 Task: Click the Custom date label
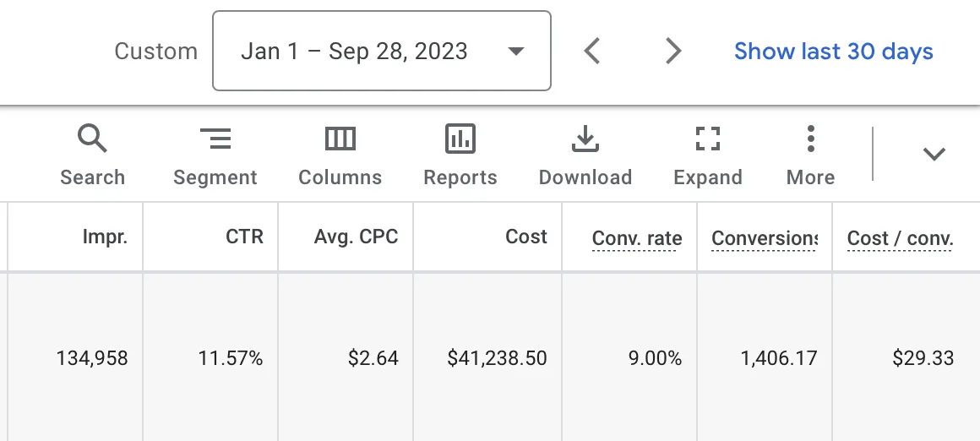click(155, 52)
